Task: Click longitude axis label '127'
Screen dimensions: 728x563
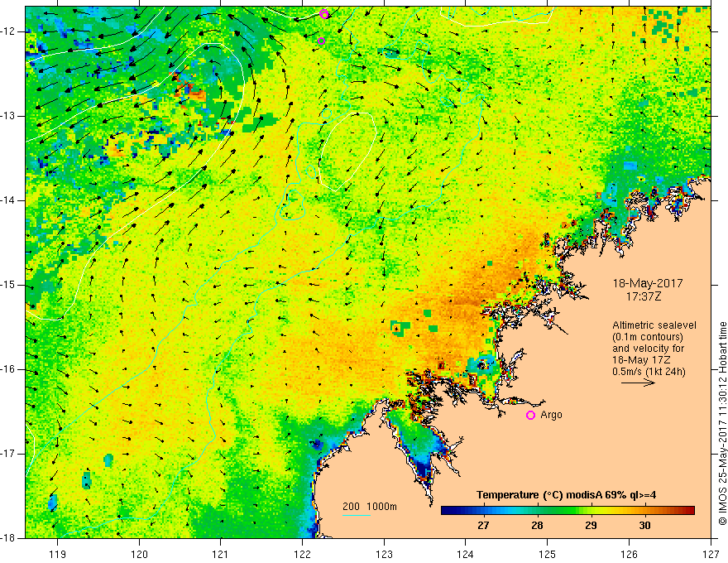Action: click(x=711, y=554)
